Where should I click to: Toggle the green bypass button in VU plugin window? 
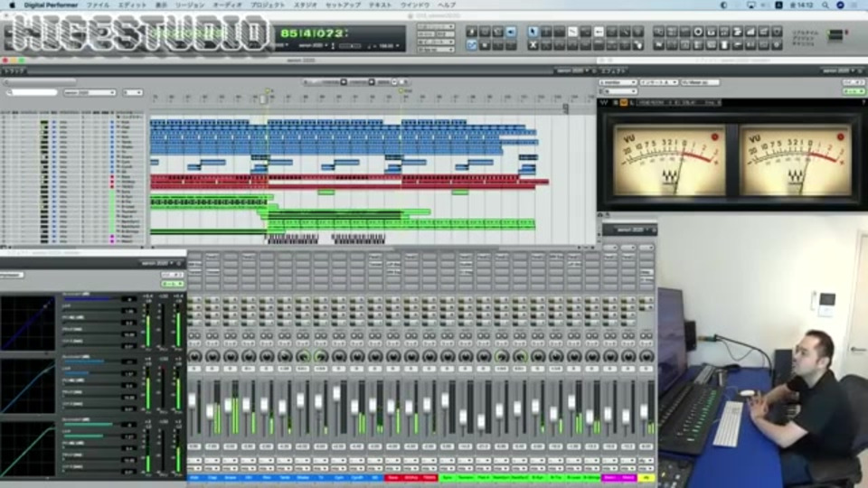pos(852,91)
